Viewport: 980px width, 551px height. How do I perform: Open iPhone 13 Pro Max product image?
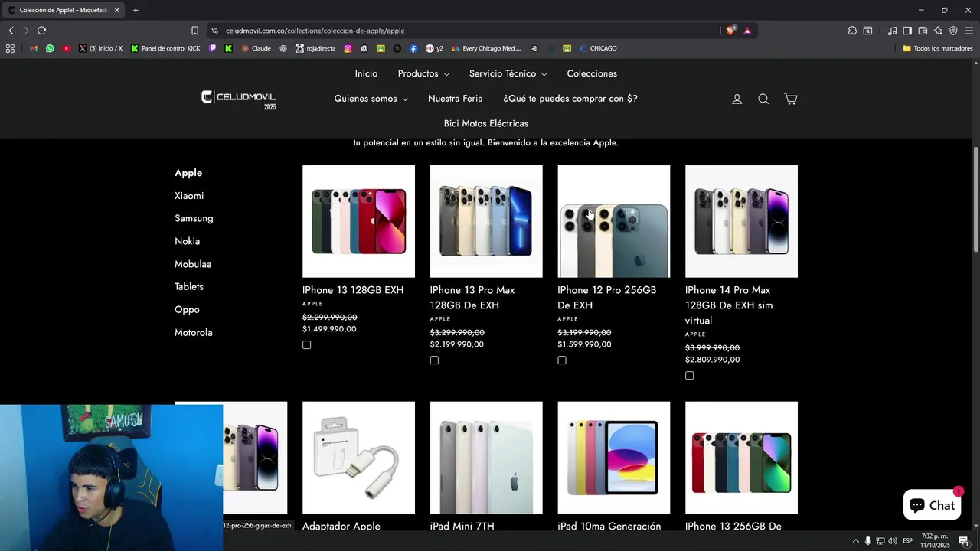486,221
